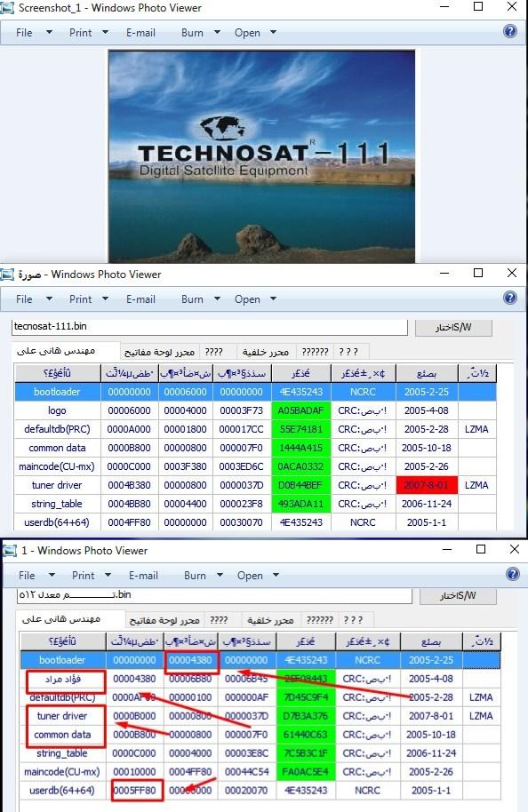The width and height of the screenshot is (528, 812).
Task: Click the 0004B380 address cell
Action: (129, 485)
